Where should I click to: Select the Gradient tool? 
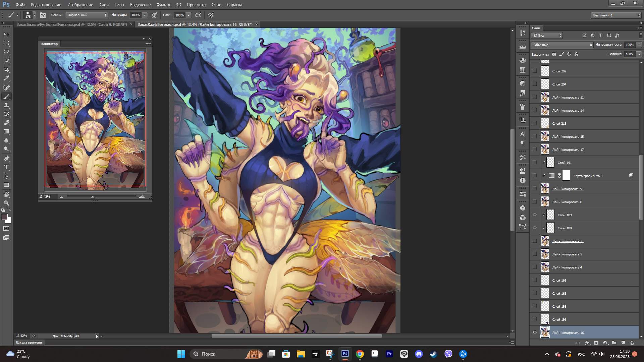point(6,132)
